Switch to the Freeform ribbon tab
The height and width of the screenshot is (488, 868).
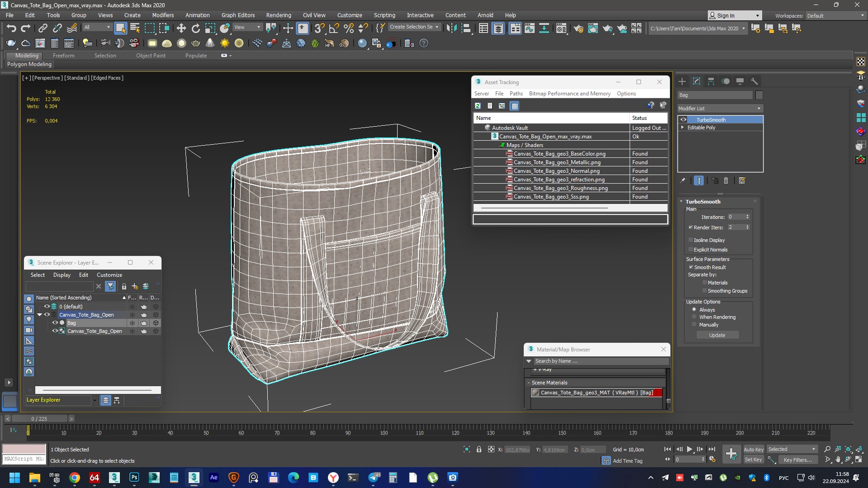[x=63, y=56]
